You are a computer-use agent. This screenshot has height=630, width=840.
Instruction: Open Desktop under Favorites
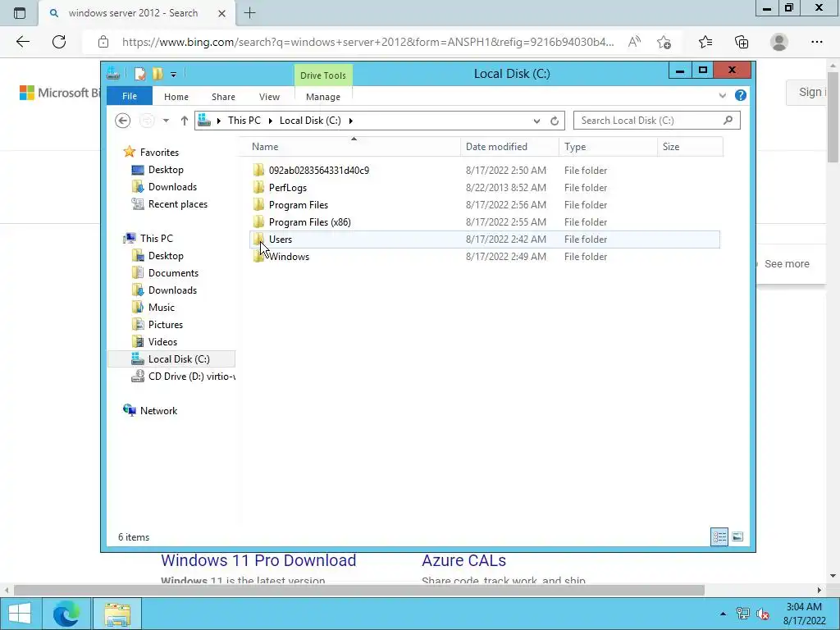coord(166,170)
